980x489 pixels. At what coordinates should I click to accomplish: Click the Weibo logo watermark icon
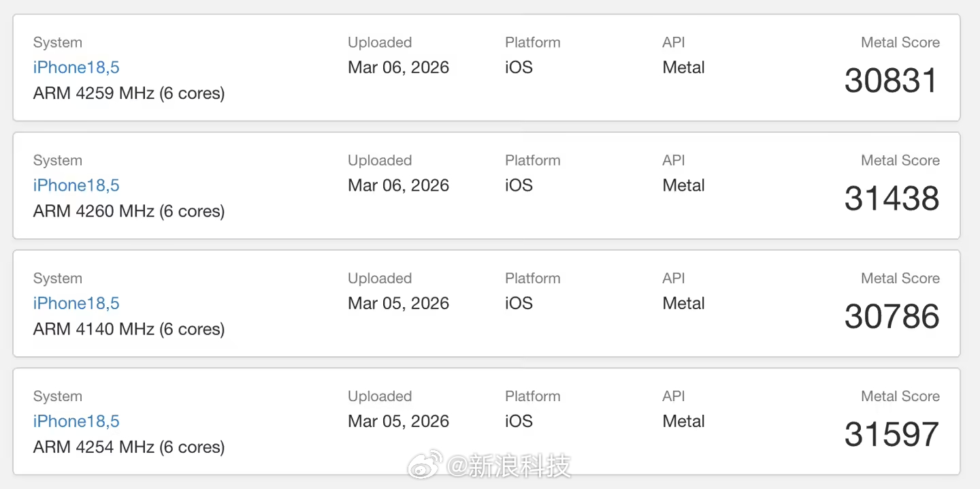click(425, 466)
